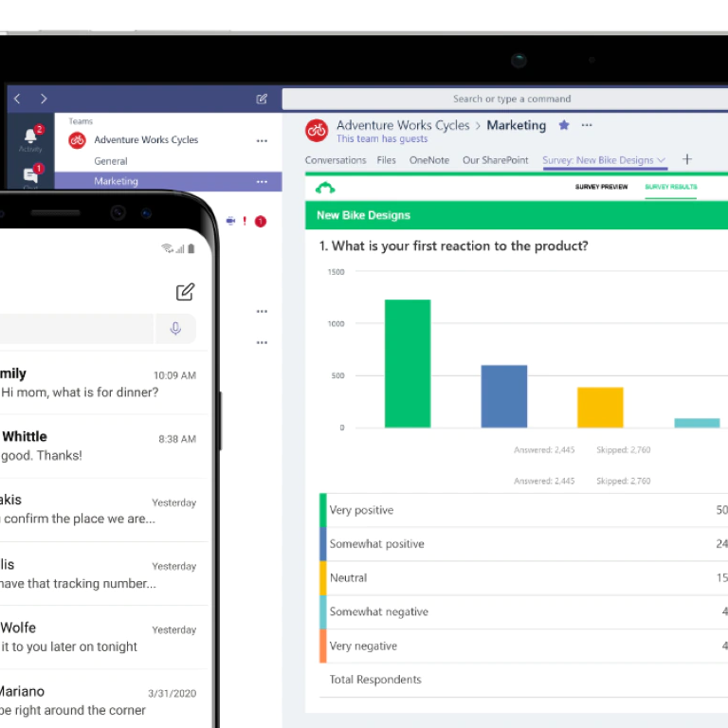Select the Somewhat positive results row
Screen dimensions: 728x728
pyautogui.click(x=523, y=544)
